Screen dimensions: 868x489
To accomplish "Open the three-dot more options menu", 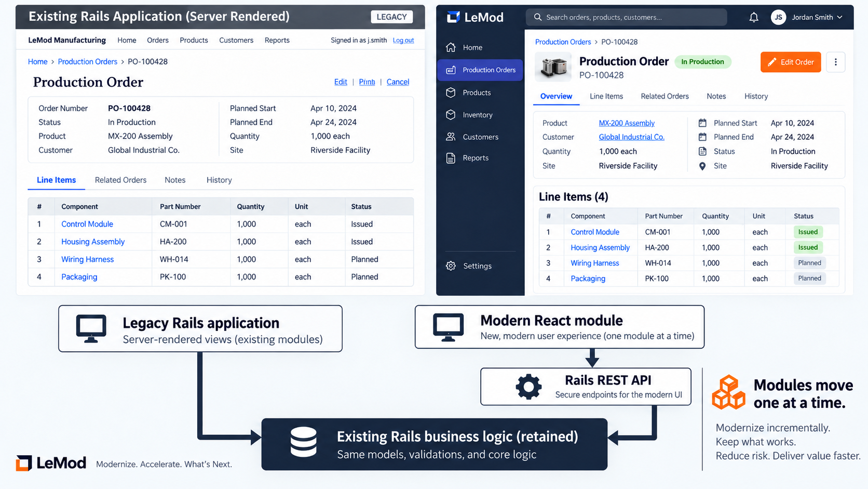I will click(x=835, y=62).
